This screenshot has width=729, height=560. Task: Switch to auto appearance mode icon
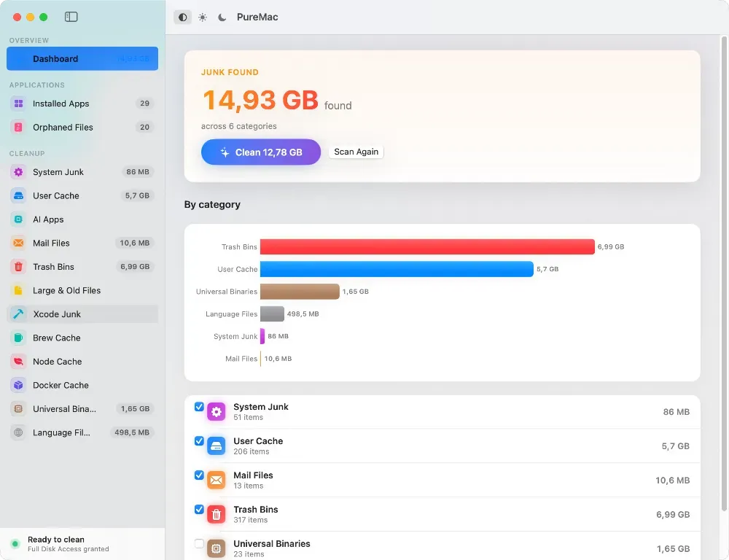(183, 17)
